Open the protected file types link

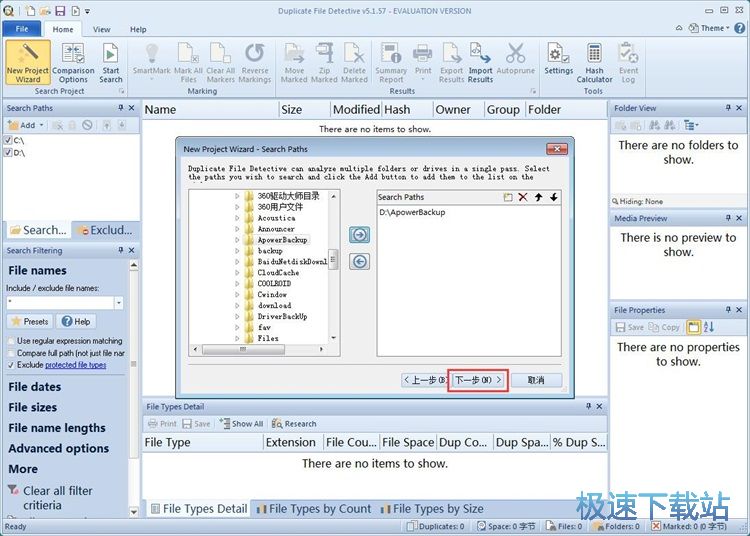pos(76,365)
